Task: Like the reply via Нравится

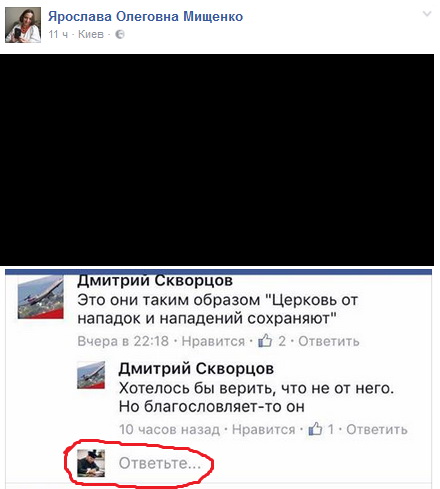Action: coord(263,429)
